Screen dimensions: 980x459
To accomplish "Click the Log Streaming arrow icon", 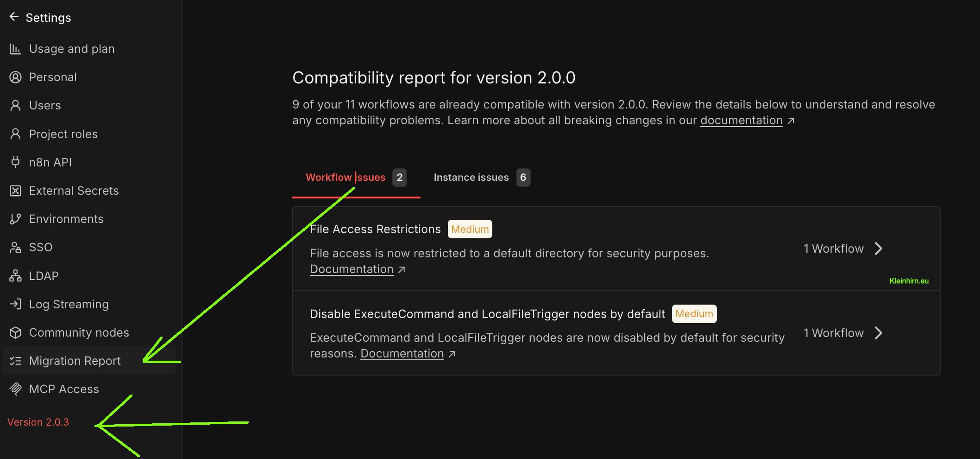I will pyautogui.click(x=15, y=304).
